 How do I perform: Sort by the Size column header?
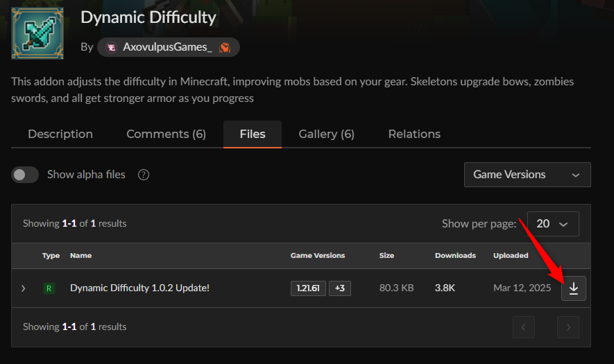tap(386, 256)
